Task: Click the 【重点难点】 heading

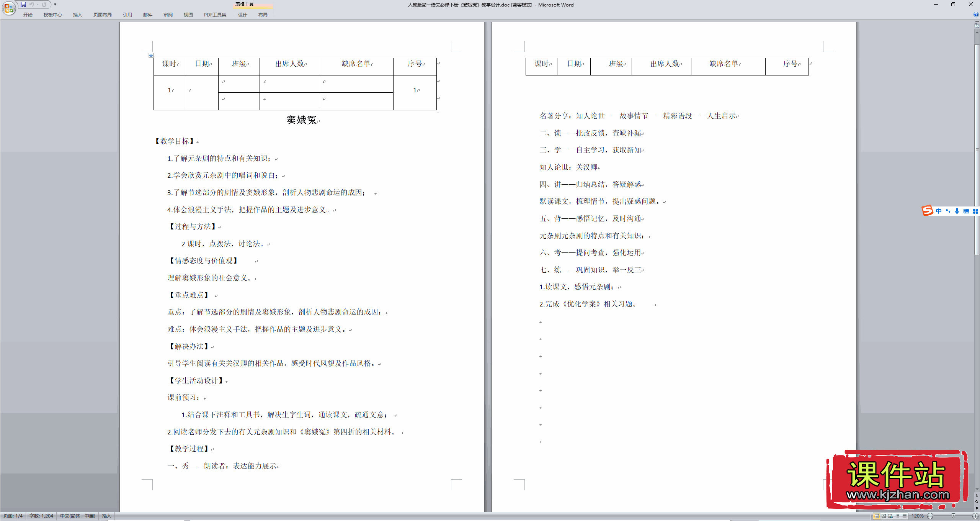Action: [x=189, y=295]
